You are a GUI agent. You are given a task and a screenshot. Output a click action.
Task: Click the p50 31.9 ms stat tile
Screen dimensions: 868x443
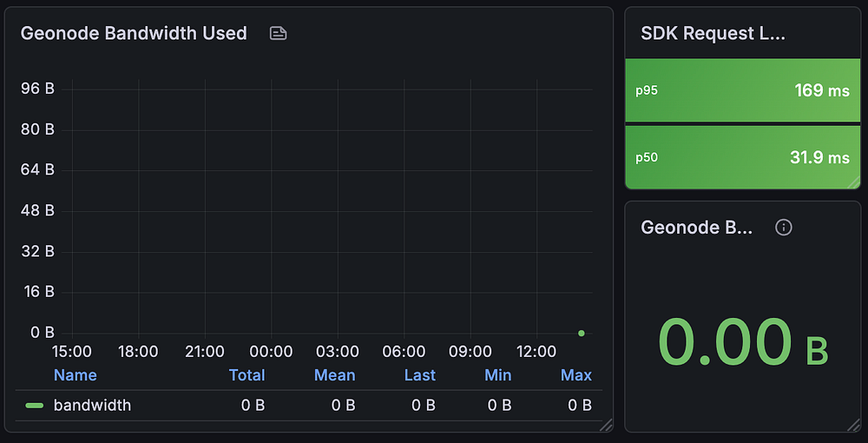coord(741,157)
